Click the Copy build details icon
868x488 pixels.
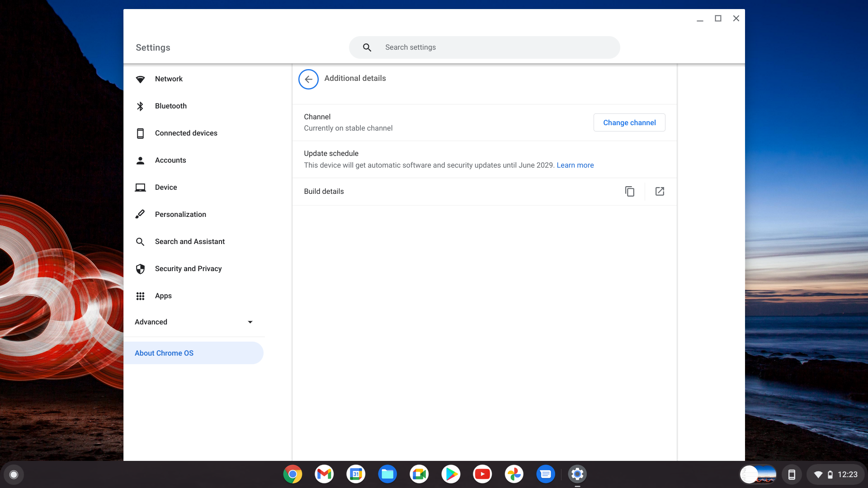[x=630, y=191]
